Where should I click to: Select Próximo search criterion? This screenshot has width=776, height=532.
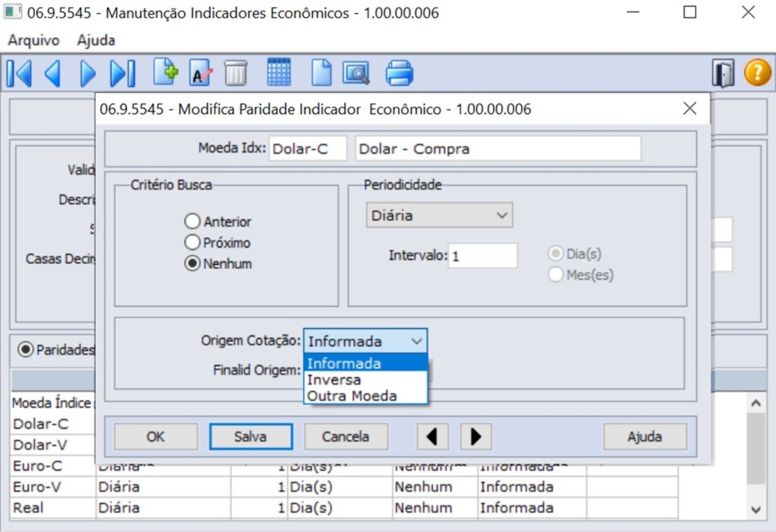(x=192, y=243)
